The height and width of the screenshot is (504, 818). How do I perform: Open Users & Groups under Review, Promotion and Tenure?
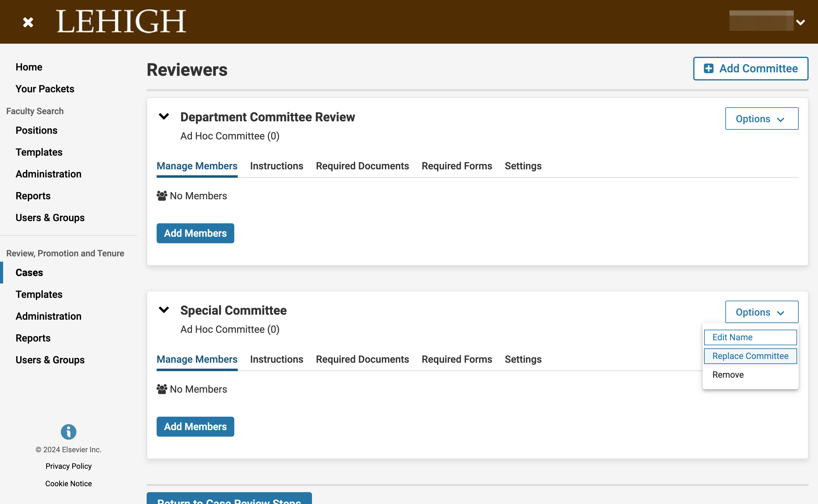tap(50, 360)
